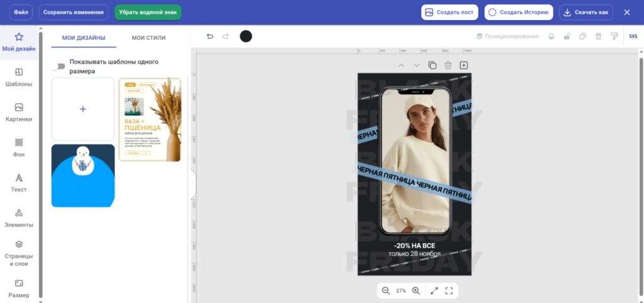Screen dimensions: 644x303
Task: Click the fullscreen frame icon
Action: point(449,290)
